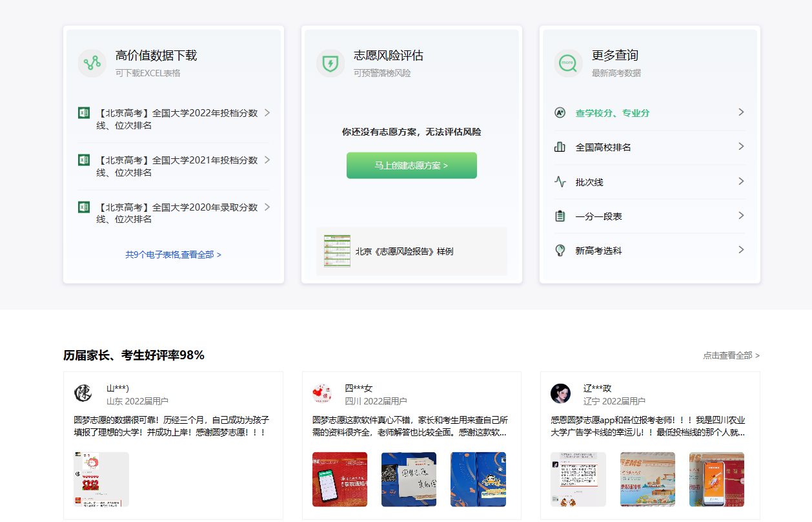Click chevron next to 2020年录取分数线 item
This screenshot has height=522, width=812.
pyautogui.click(x=267, y=207)
